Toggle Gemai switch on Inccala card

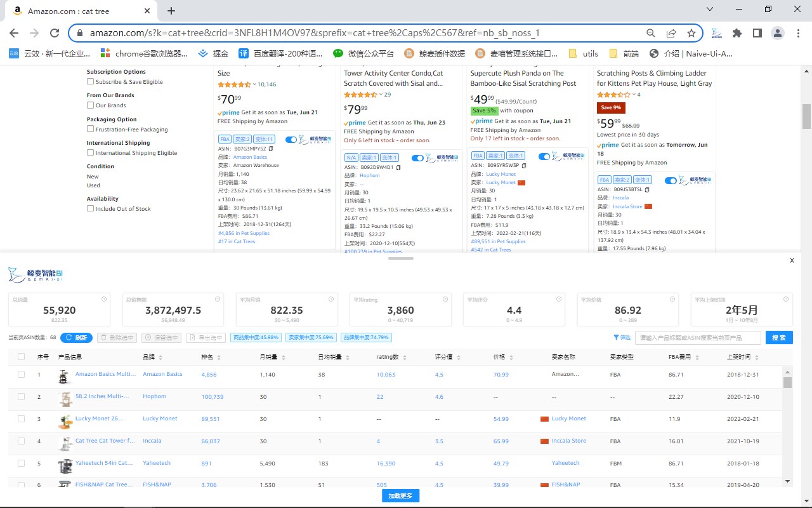click(671, 180)
